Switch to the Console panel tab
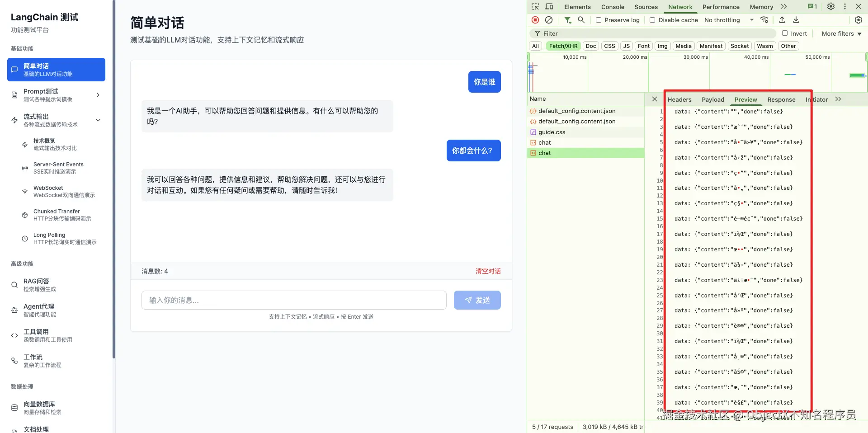The height and width of the screenshot is (433, 868). tap(613, 7)
